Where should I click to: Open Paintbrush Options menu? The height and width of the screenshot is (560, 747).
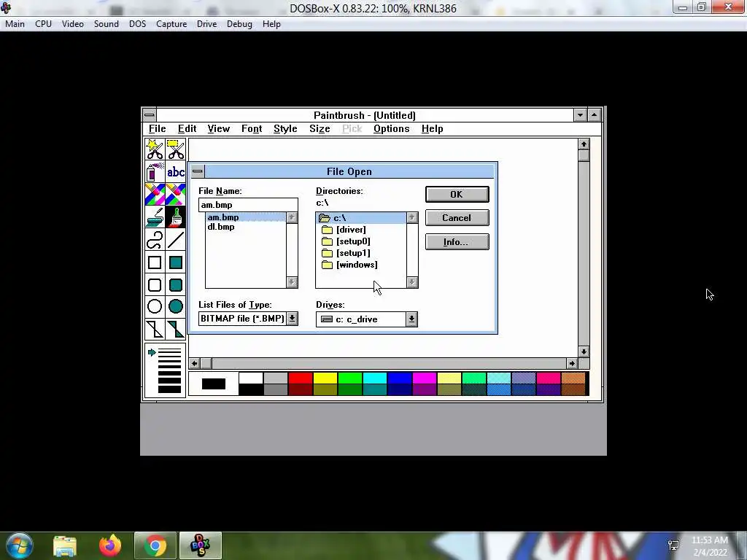click(x=391, y=128)
